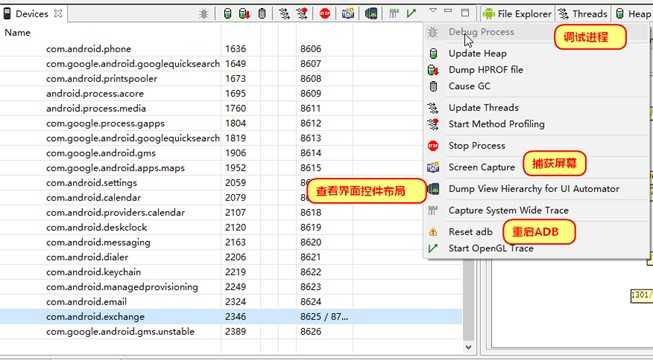Maximize the Devices view panel
This screenshot has height=360, width=653.
(465, 13)
